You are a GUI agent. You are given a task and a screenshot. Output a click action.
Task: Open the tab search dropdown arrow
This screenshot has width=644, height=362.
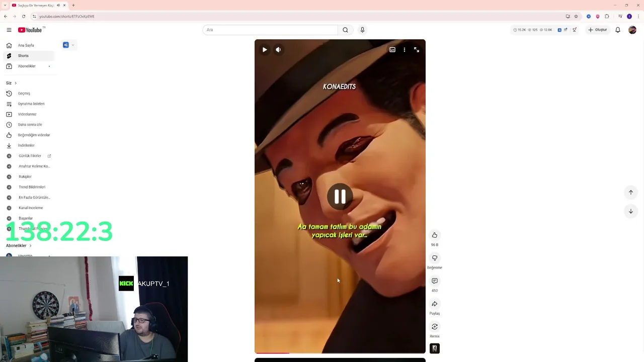(x=5, y=5)
